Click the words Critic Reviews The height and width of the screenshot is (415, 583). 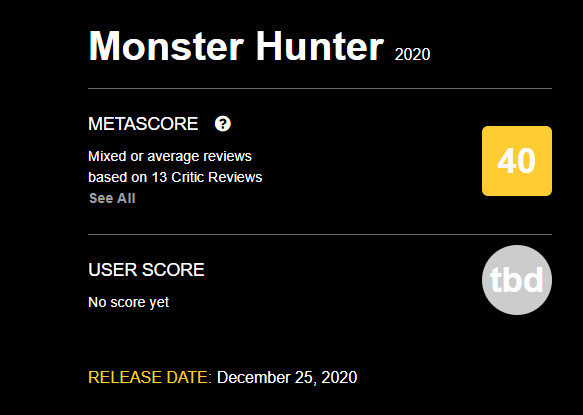coord(217,177)
